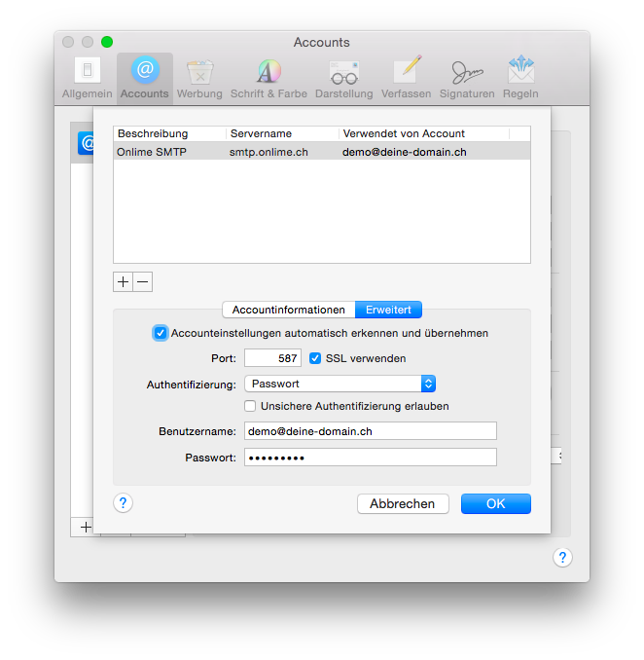Viewport: 644px width, 660px height.
Task: Select the Accounts toolbar icon
Action: click(145, 78)
